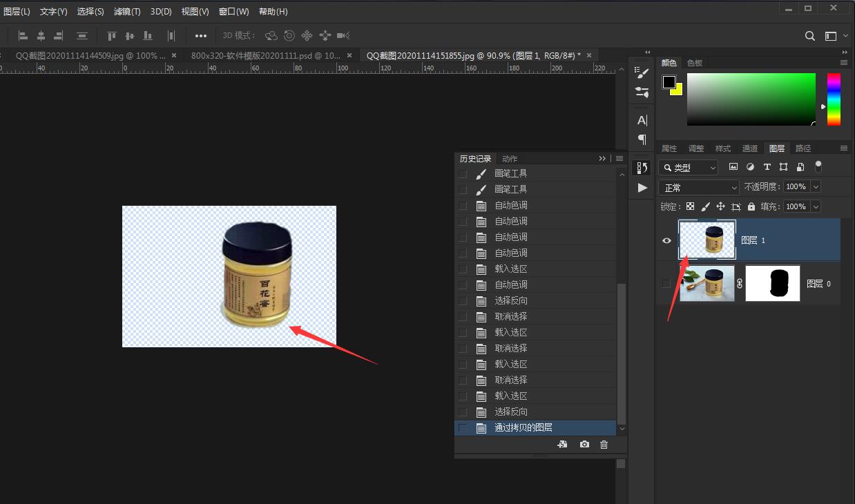The image size is (855, 504).
Task: Click the black foreground color swatch
Action: coord(669,82)
